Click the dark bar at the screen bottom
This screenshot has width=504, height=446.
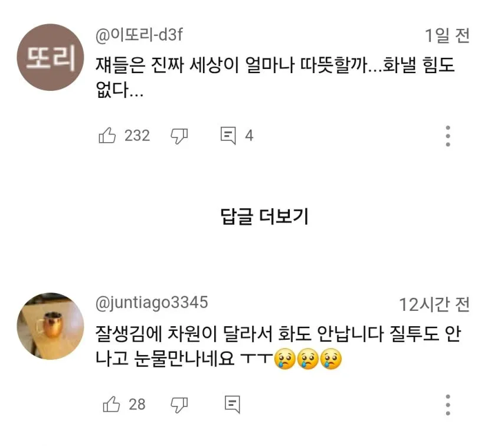[252, 442]
